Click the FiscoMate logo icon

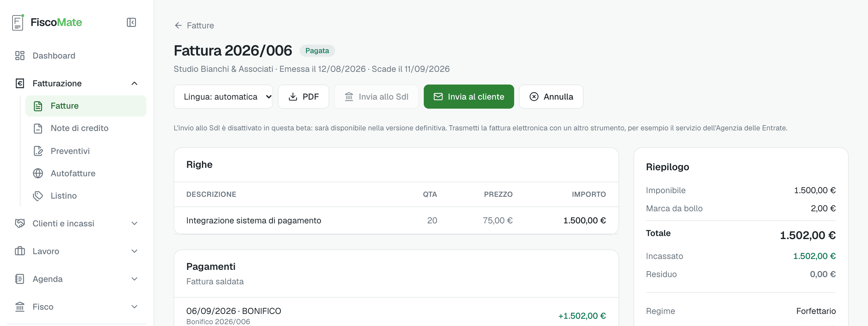coord(18,22)
